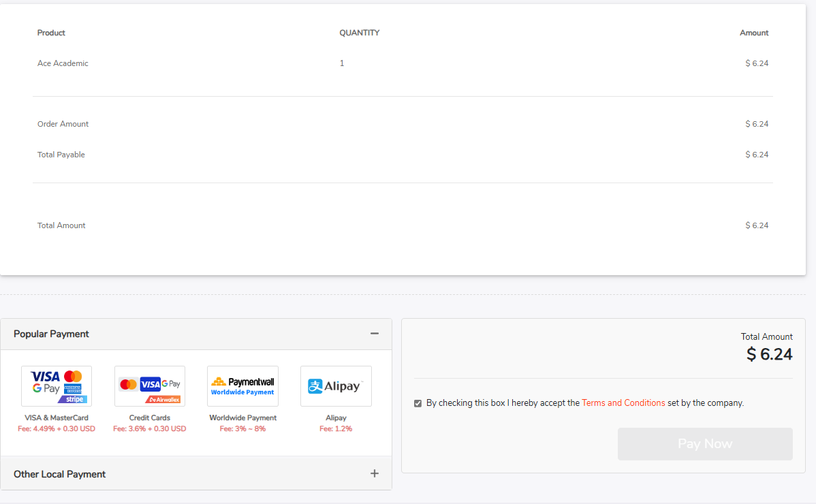Image resolution: width=816 pixels, height=504 pixels.
Task: Click the plus icon in Other Local Payment
Action: [374, 473]
